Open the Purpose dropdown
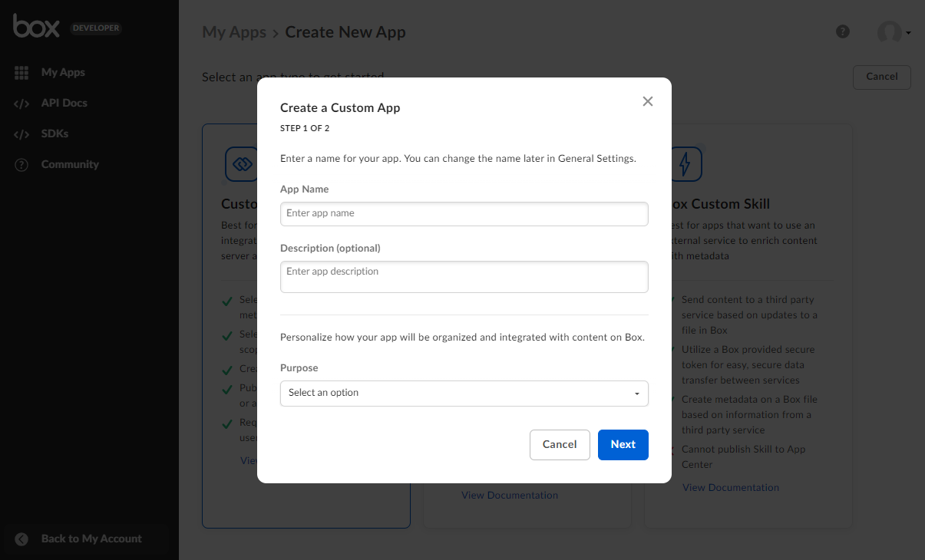The width and height of the screenshot is (925, 560). 464,393
